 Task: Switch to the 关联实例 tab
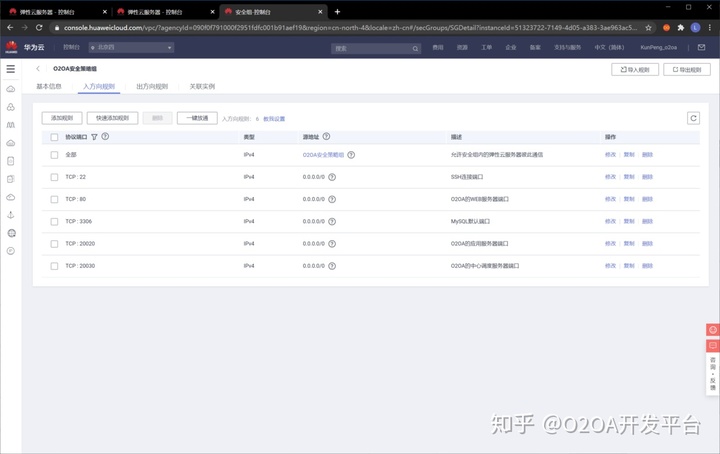pos(202,86)
